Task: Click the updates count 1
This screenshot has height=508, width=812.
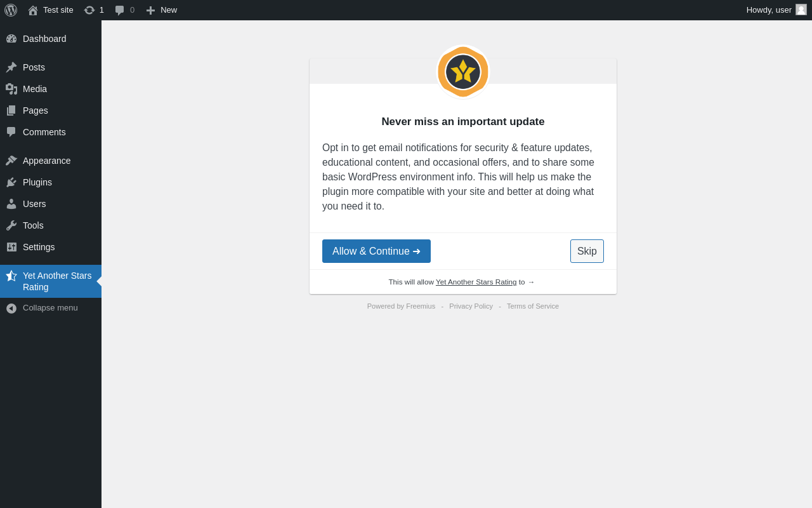Action: click(x=101, y=10)
